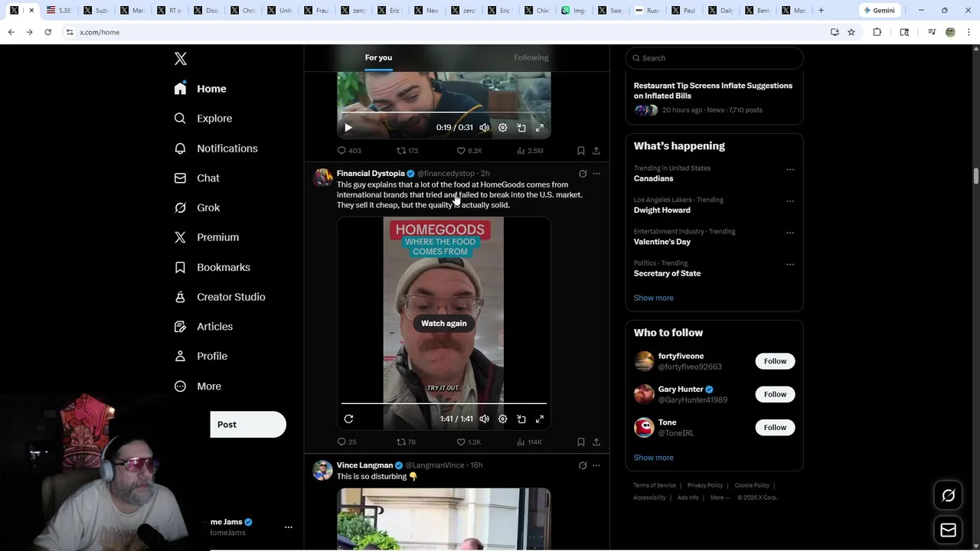Open Creator Studio in sidebar
The image size is (980, 551).
tap(220, 297)
